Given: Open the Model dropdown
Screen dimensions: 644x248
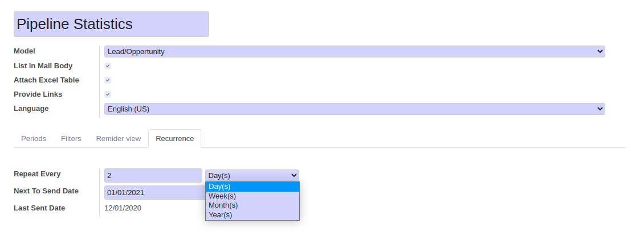Looking at the screenshot, I should (354, 52).
